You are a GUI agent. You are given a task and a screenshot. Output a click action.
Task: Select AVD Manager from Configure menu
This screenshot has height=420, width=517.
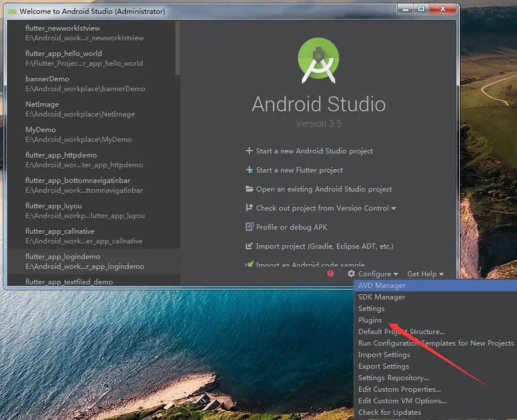[435, 286]
